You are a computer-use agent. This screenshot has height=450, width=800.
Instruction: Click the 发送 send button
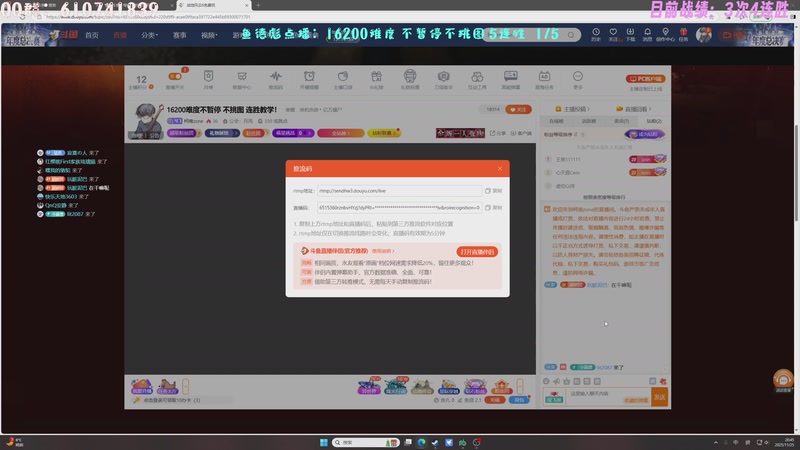tap(660, 396)
